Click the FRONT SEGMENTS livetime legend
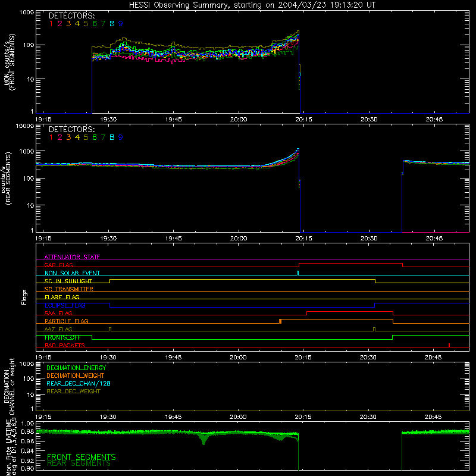 point(82,457)
